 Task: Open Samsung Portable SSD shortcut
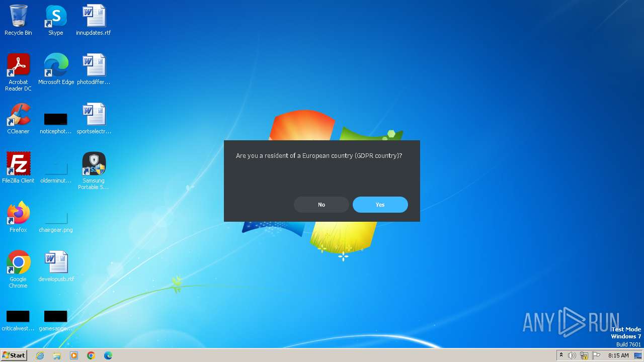pos(94,171)
